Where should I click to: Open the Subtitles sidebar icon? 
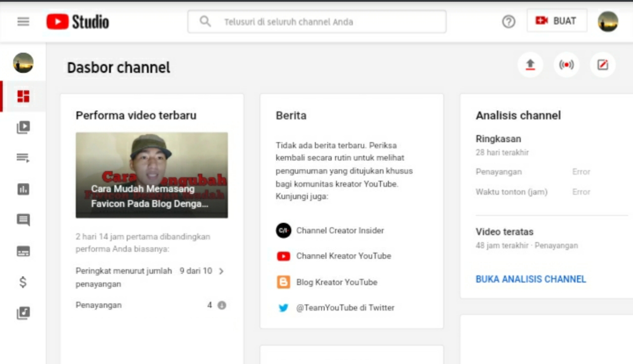[x=23, y=251]
